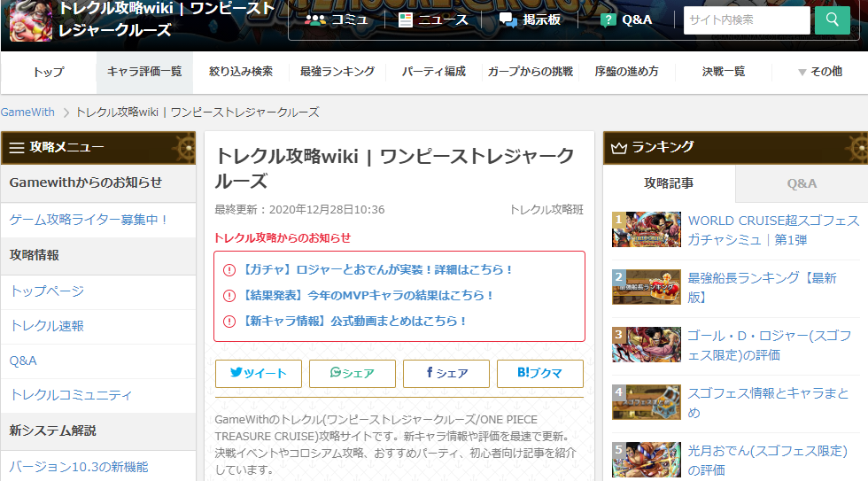Click the 攻略メニュー hamburger icon
This screenshot has height=481, width=868.
17,148
